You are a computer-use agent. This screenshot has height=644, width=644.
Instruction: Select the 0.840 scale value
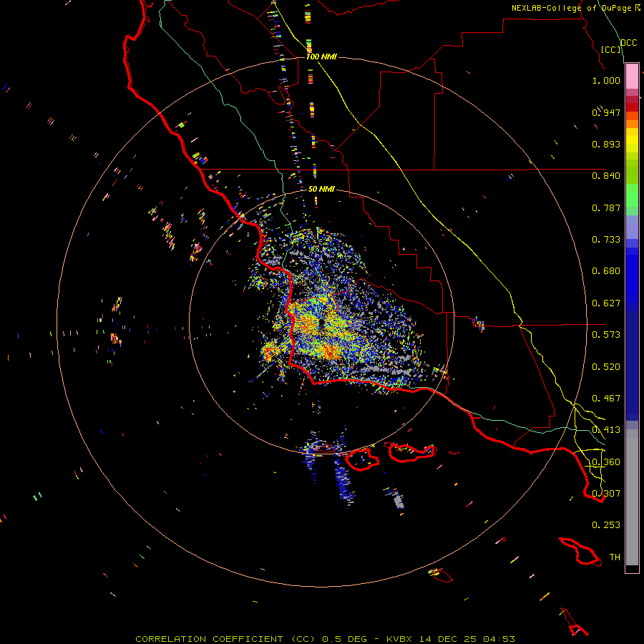pyautogui.click(x=606, y=176)
